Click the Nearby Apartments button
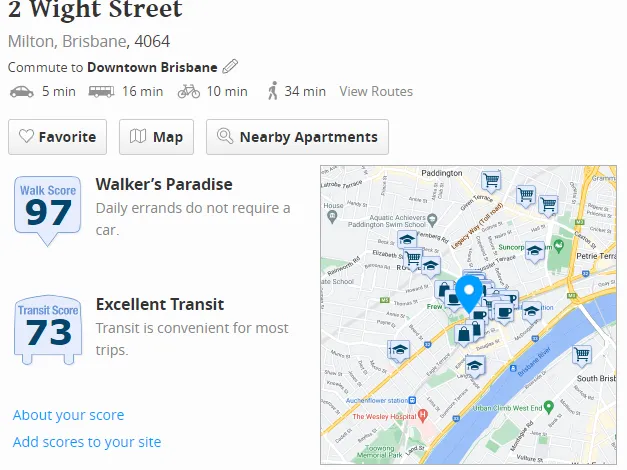 point(297,137)
